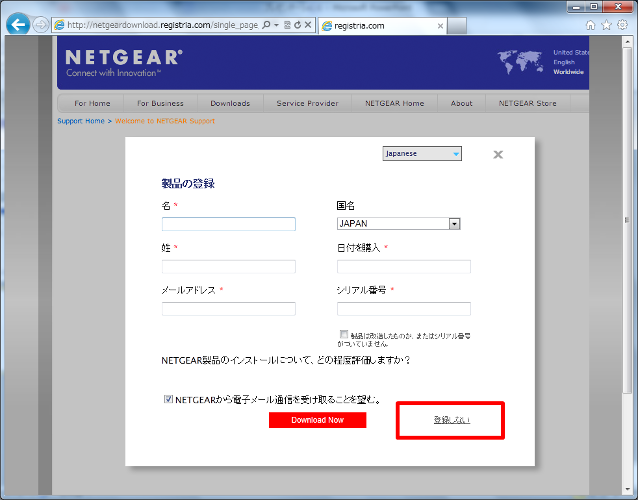The height and width of the screenshot is (500, 638).
Task: Open the Japanese language dropdown
Action: click(x=422, y=154)
